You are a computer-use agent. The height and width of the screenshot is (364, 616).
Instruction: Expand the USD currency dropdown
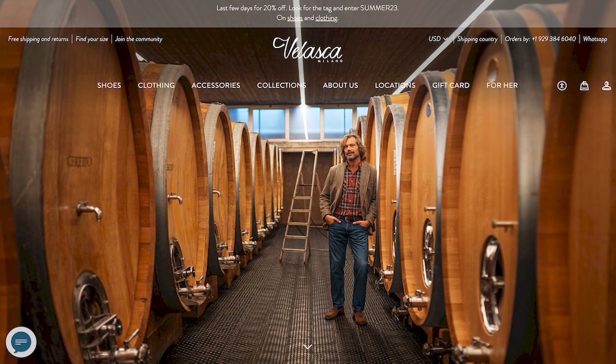437,39
